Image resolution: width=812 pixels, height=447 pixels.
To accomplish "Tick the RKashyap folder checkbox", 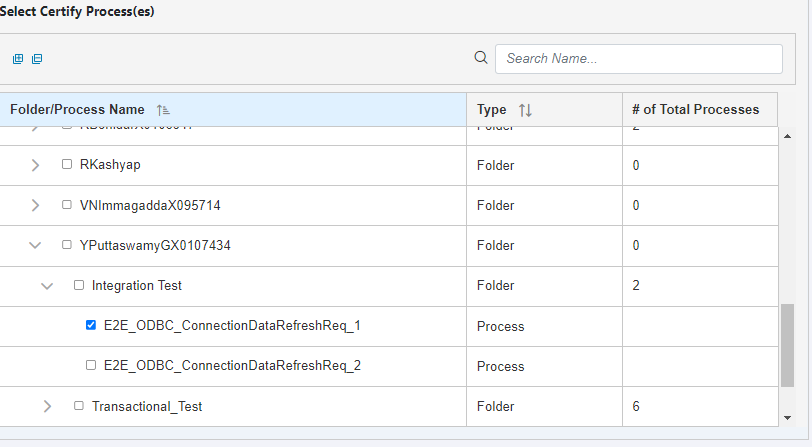I will 67,164.
